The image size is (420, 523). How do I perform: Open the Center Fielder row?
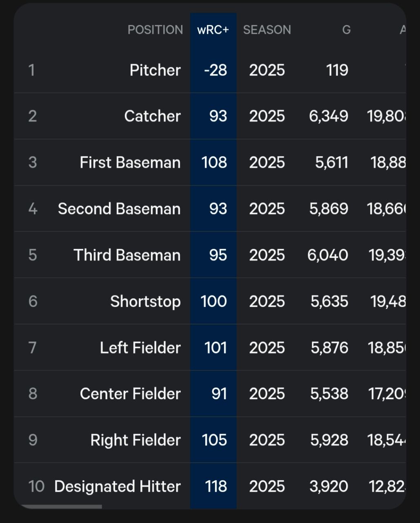click(130, 394)
